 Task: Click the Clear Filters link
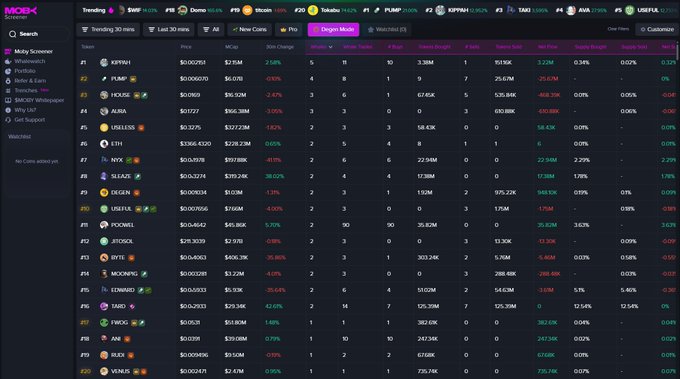pos(618,29)
